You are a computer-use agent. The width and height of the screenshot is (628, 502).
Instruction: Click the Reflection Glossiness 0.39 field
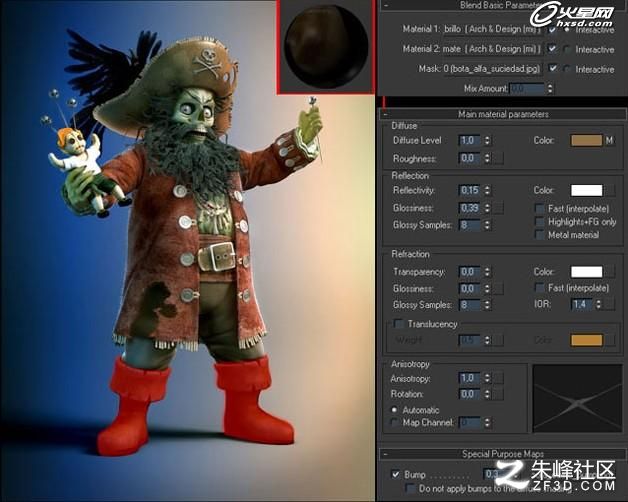coord(470,208)
